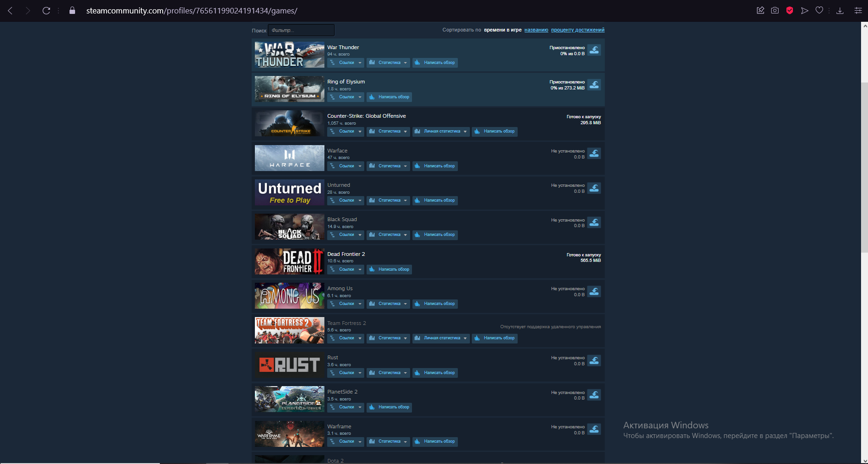
Task: Click the War Thunder game thumbnail
Action: pyautogui.click(x=290, y=55)
